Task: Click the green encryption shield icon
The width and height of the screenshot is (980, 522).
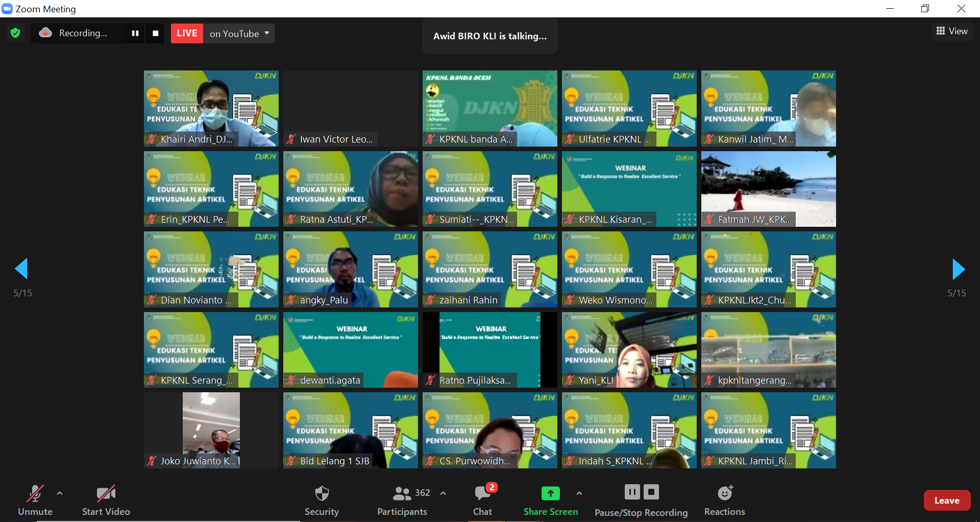Action: (15, 33)
